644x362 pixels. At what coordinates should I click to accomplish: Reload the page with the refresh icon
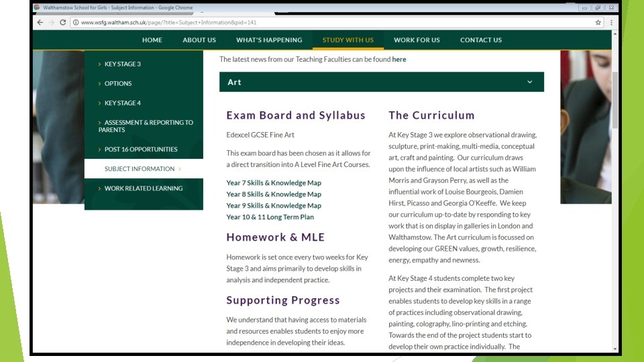point(63,23)
